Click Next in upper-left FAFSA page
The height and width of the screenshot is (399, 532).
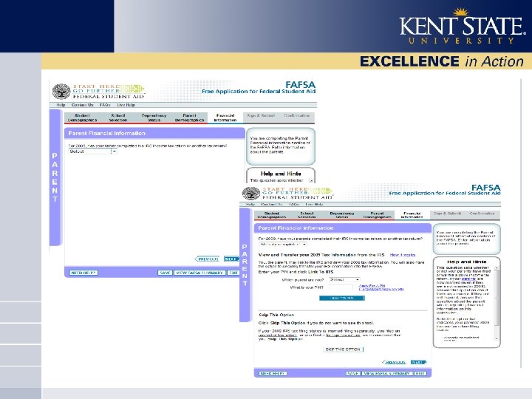coord(231,259)
